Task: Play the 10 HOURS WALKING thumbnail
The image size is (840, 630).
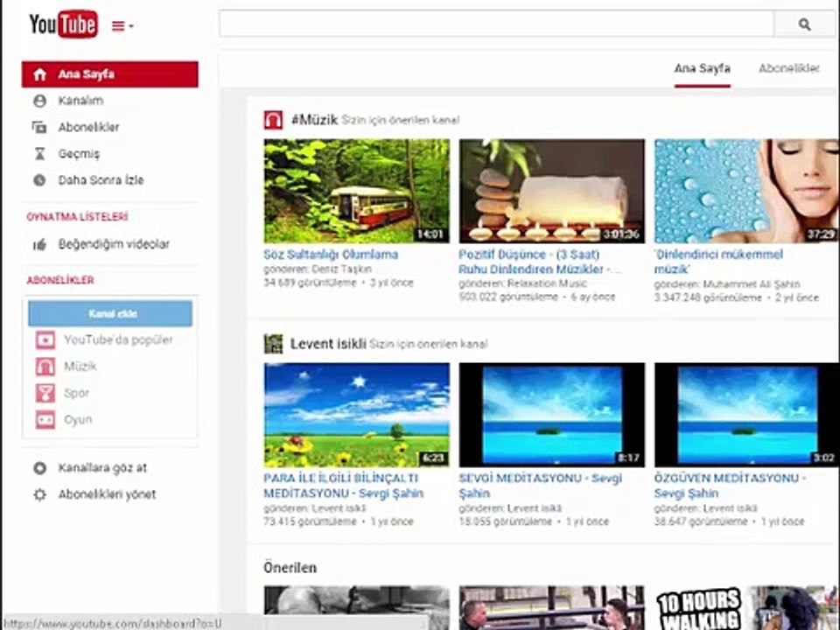Action: coord(746,608)
